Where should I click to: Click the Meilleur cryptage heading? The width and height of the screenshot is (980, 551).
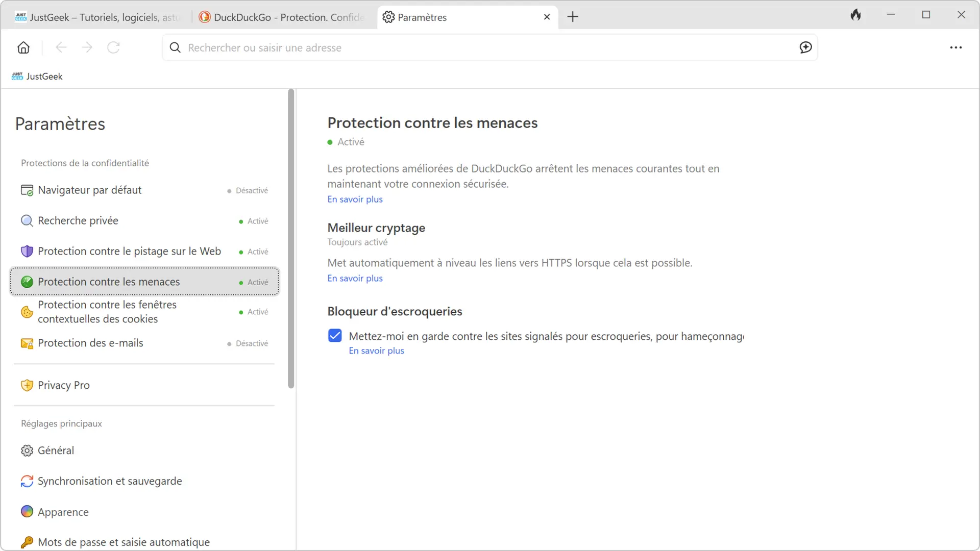click(x=376, y=228)
